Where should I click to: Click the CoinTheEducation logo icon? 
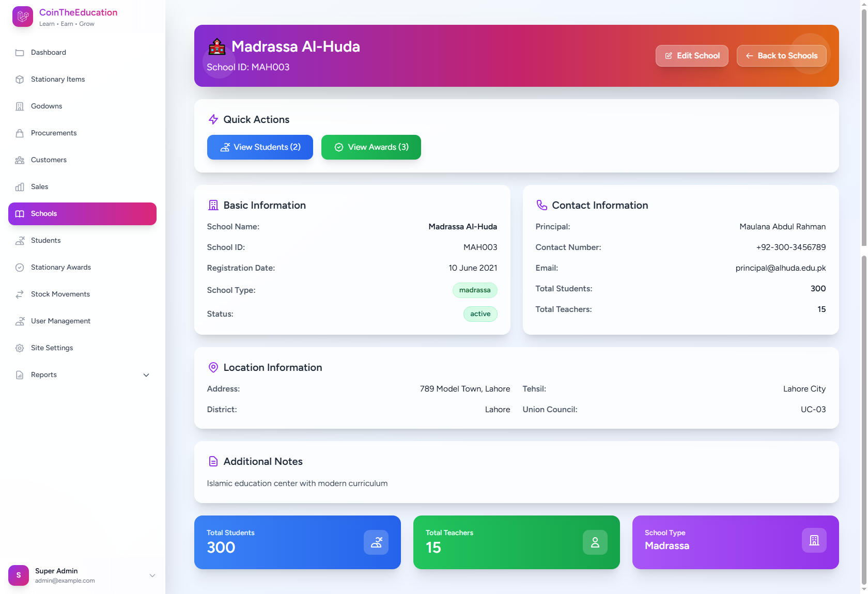(23, 17)
